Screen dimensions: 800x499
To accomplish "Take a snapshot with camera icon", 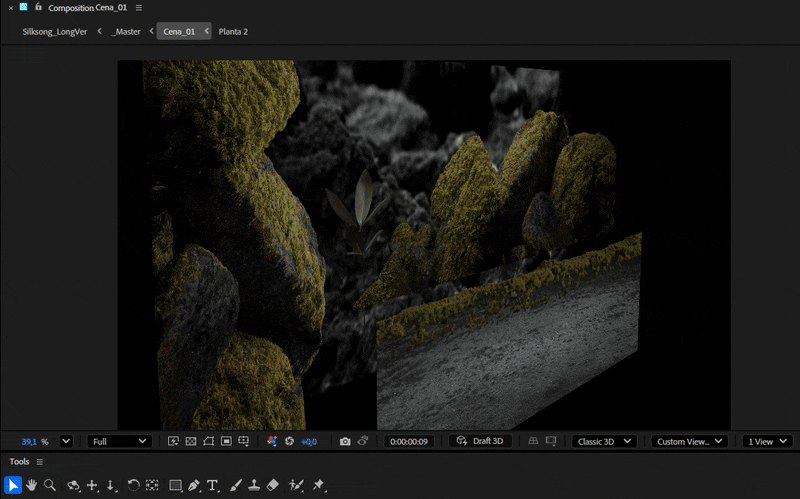I will (x=345, y=441).
